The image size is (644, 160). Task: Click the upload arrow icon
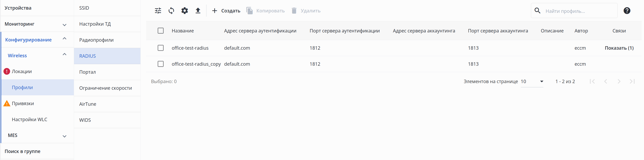tap(198, 11)
